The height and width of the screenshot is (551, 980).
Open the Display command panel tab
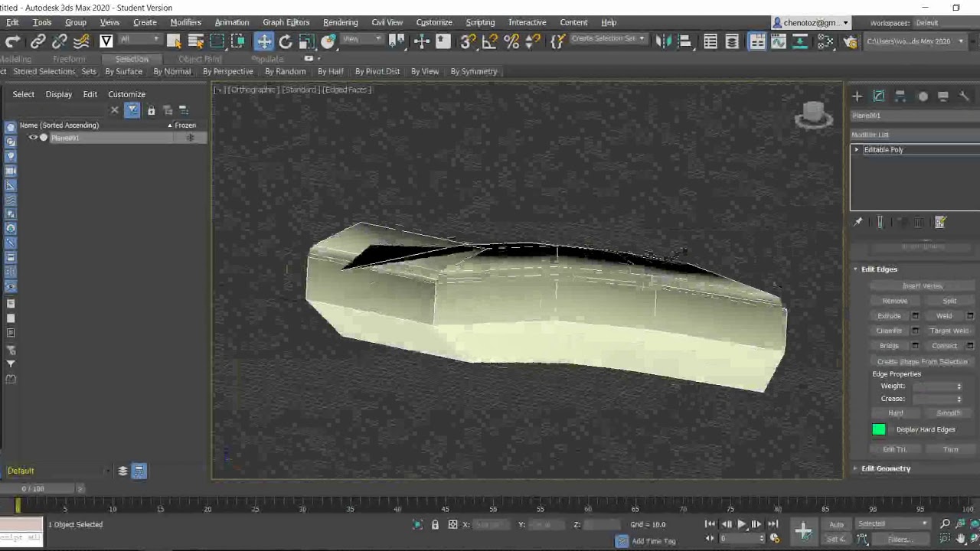pos(943,96)
